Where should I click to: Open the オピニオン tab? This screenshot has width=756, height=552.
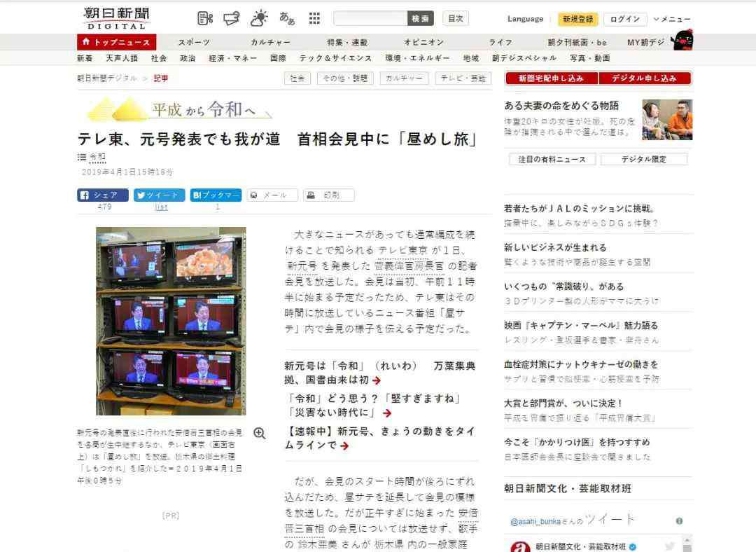pyautogui.click(x=423, y=43)
